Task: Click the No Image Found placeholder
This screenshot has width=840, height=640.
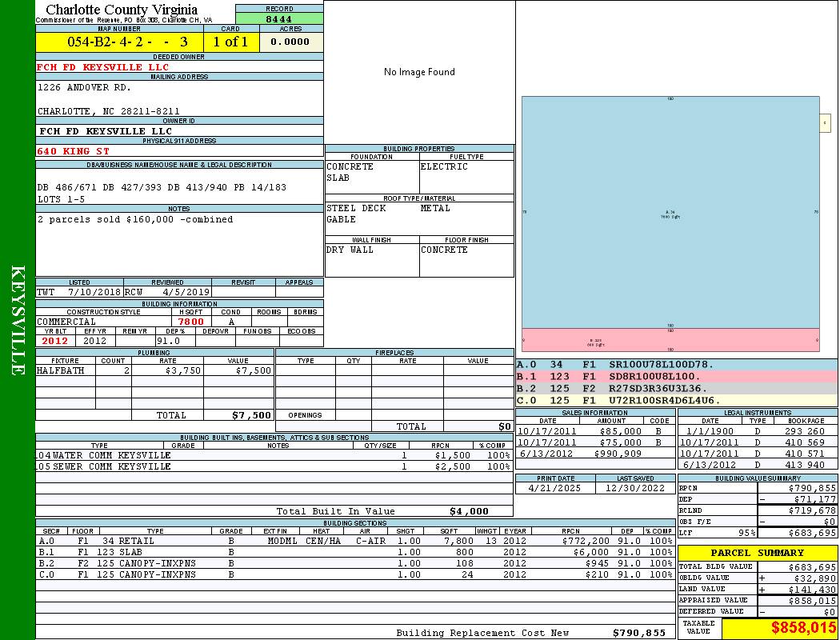Action: [419, 72]
